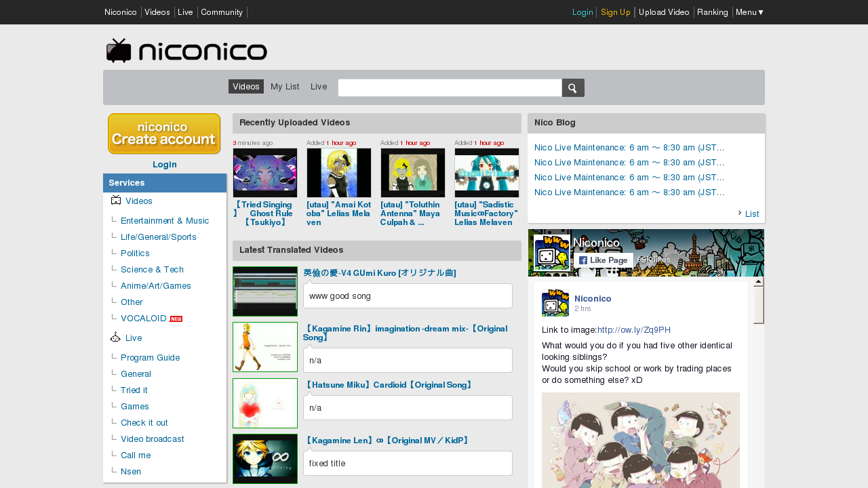The height and width of the screenshot is (488, 868).
Task: Open the ow.ly/Zq9PH image link
Action: [634, 330]
